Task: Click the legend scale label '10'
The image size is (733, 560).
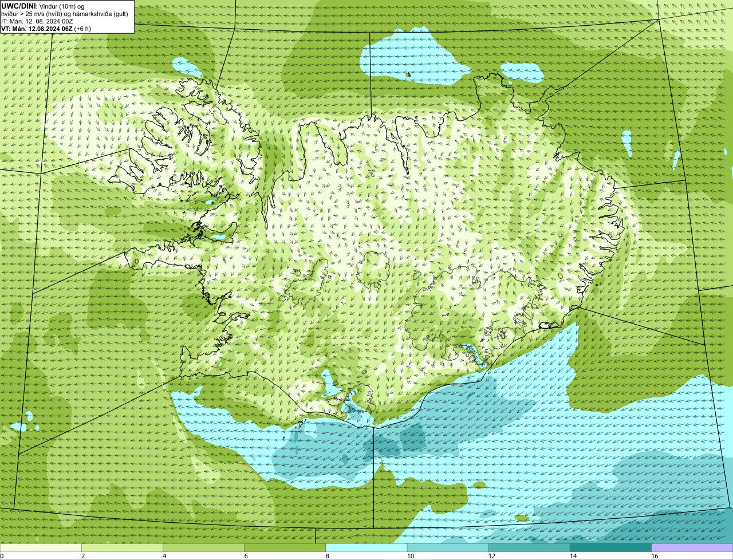Action: (410, 556)
